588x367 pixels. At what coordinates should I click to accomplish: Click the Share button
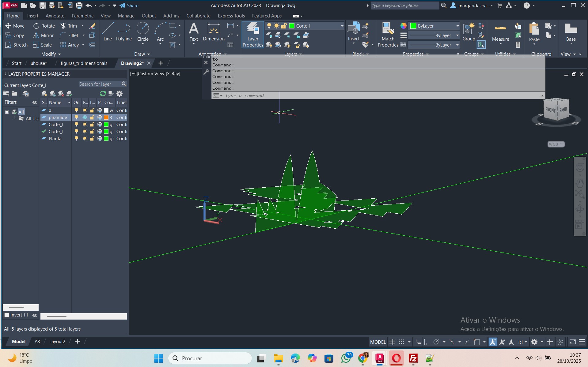129,6
